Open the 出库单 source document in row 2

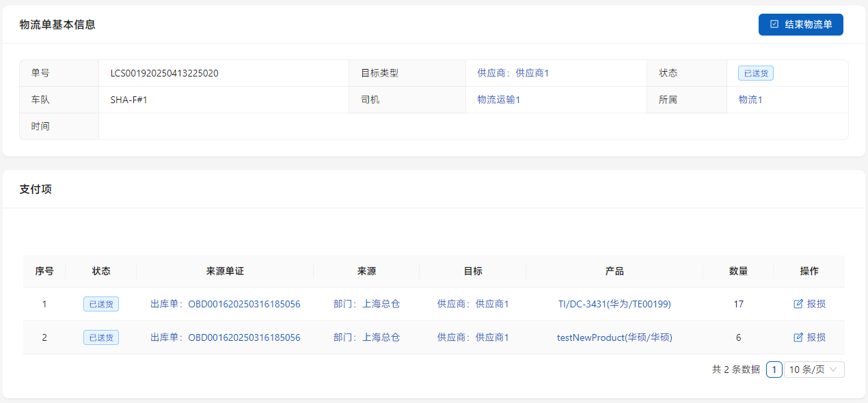[225, 337]
